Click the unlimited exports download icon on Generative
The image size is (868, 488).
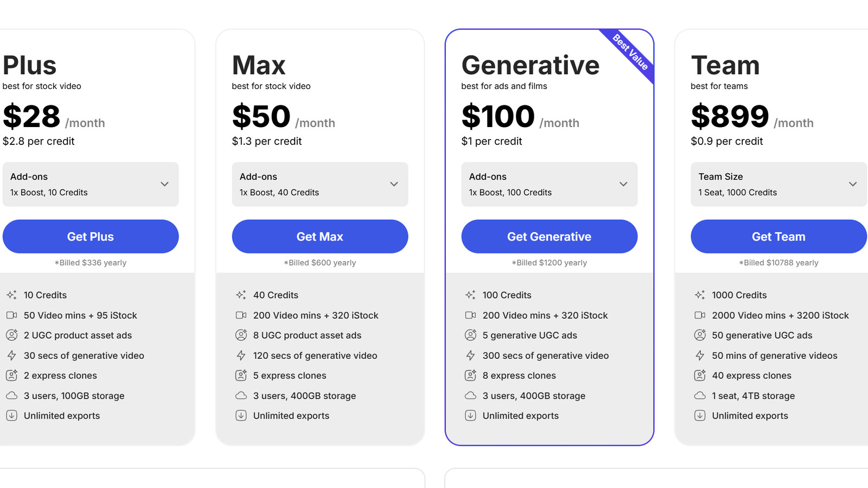tap(470, 415)
